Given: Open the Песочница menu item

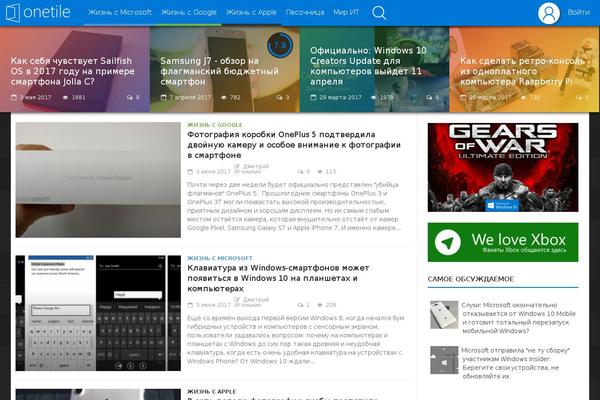Looking at the screenshot, I should click(x=305, y=12).
